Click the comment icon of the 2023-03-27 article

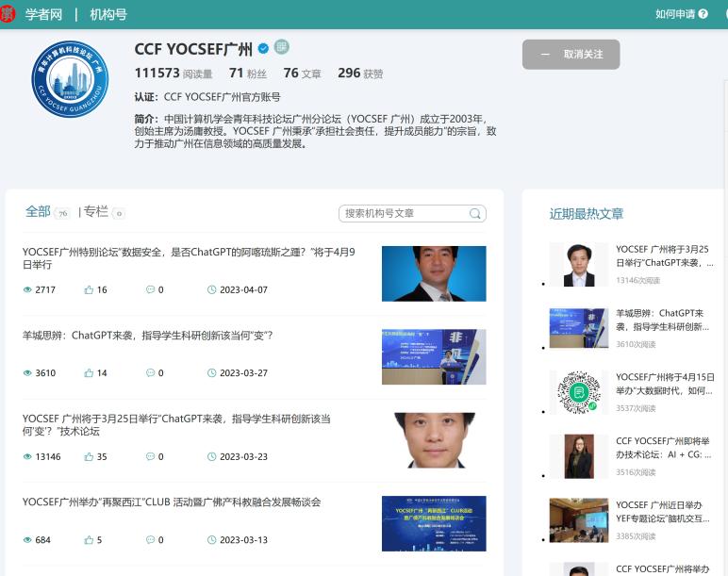(x=151, y=372)
